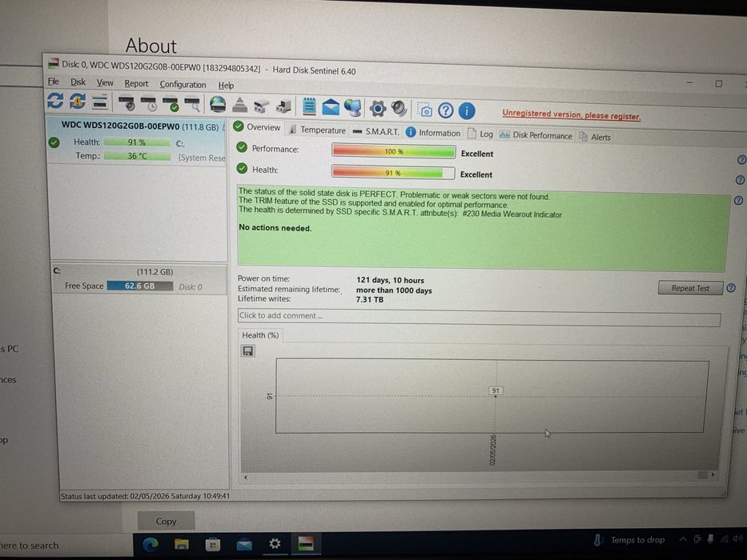Switch to the Log tab
Screen dimensions: 747x560
coord(480,134)
